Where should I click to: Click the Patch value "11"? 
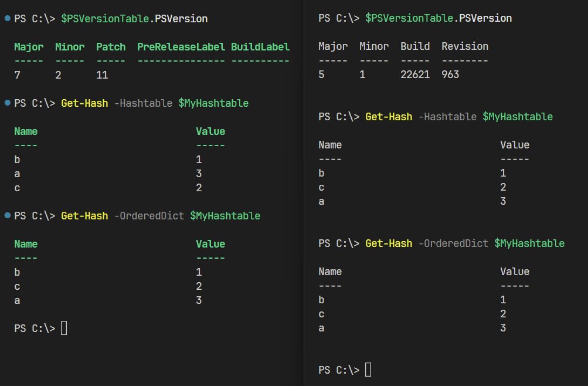coord(102,75)
